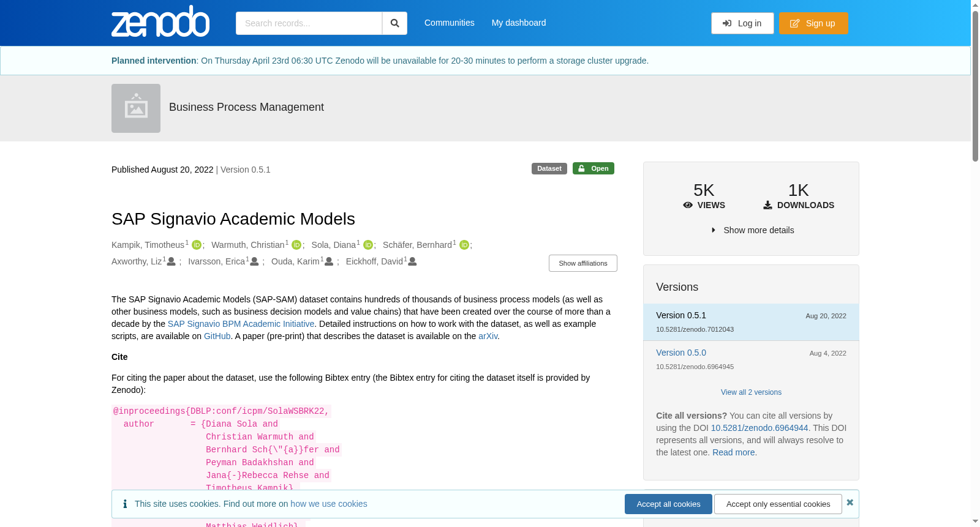The width and height of the screenshot is (980, 527).
Task: Follow the arXiv link
Action: (488, 336)
